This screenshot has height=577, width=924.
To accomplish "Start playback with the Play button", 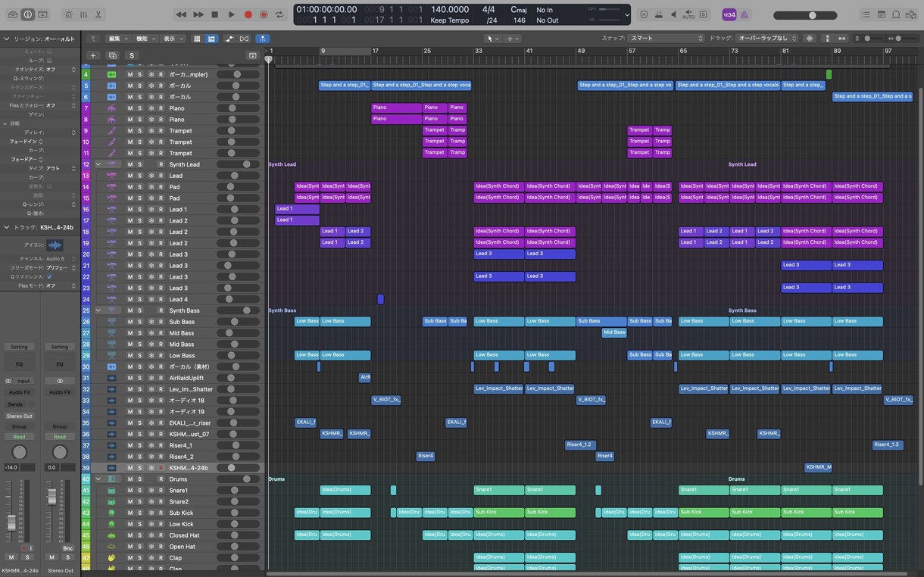I will tap(232, 14).
